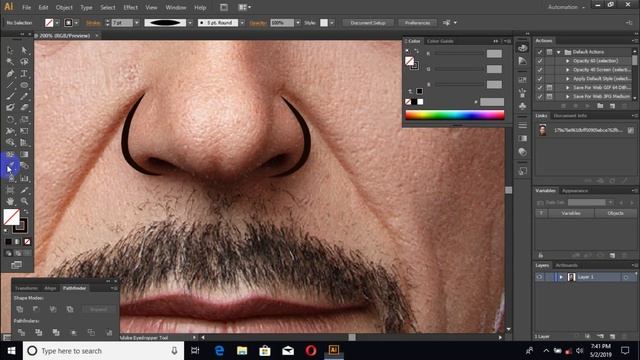Activate the Zoom magnifier tool
Image resolution: width=640 pixels, height=360 pixels.
coord(24,201)
